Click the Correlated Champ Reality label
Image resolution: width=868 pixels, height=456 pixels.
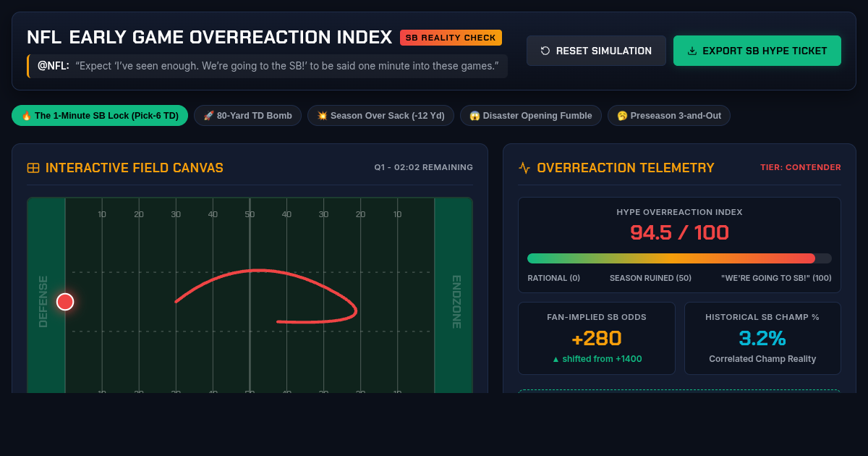tap(762, 359)
